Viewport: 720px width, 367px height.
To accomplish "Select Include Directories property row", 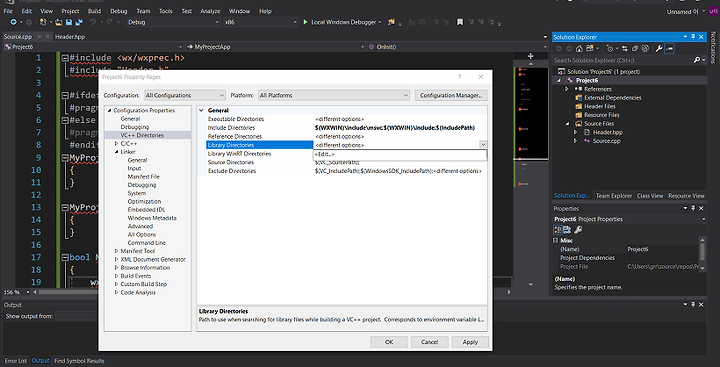I will (x=342, y=128).
